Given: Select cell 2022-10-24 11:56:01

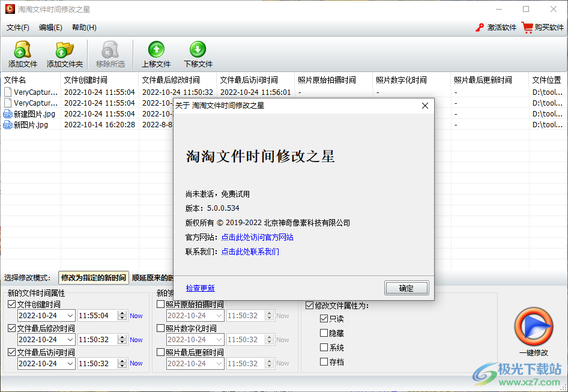Looking at the screenshot, I should pyautogui.click(x=255, y=92).
